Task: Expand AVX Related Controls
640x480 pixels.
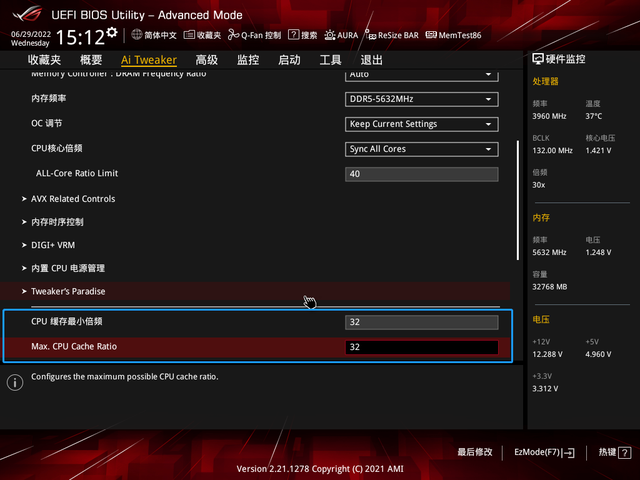Action: coord(73,199)
